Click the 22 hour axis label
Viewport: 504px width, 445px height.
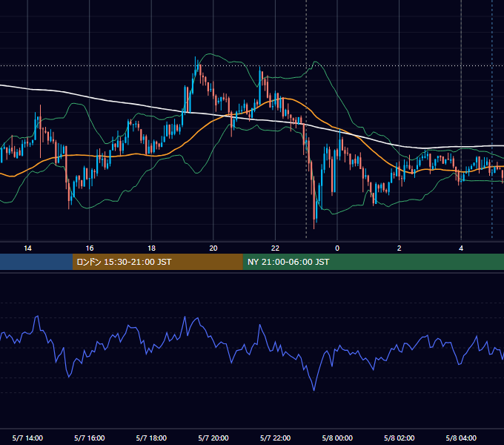pos(275,248)
